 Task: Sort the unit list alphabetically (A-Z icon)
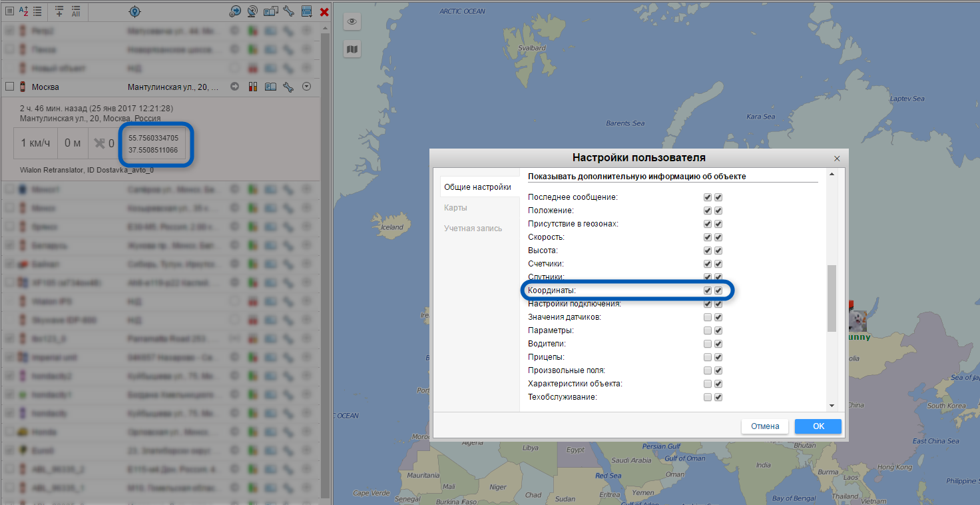point(23,11)
